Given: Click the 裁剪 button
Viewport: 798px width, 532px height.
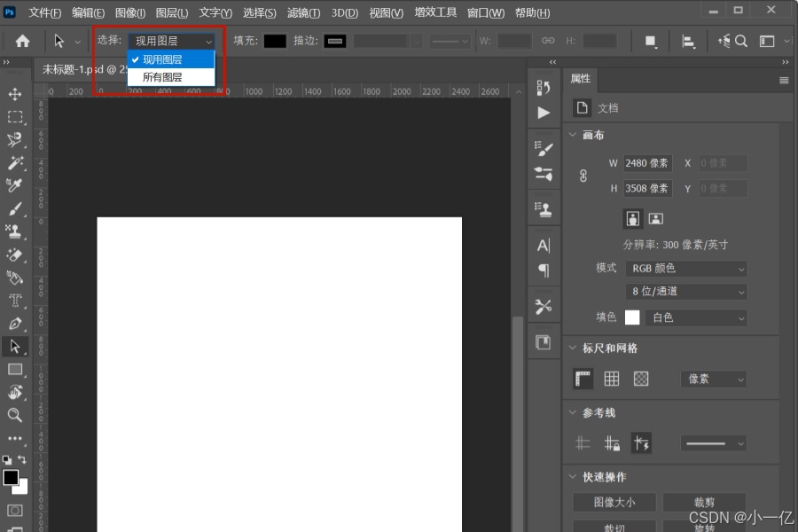Looking at the screenshot, I should pyautogui.click(x=704, y=503).
